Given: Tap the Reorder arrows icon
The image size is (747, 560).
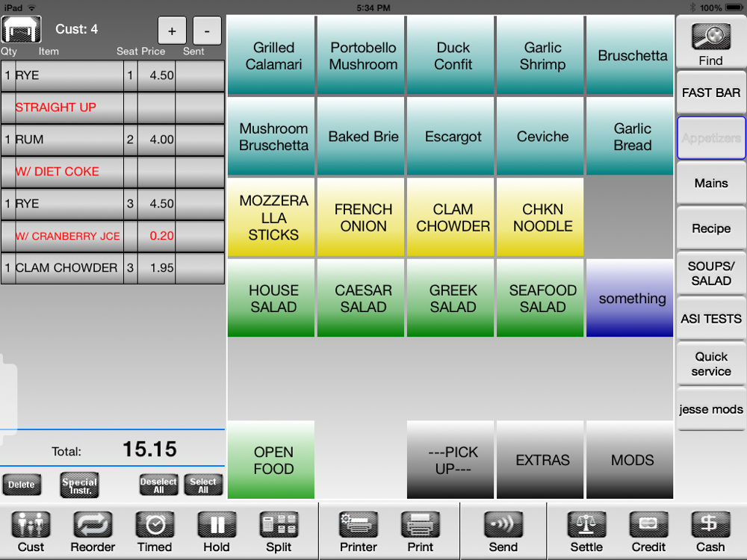Looking at the screenshot, I should (x=93, y=525).
